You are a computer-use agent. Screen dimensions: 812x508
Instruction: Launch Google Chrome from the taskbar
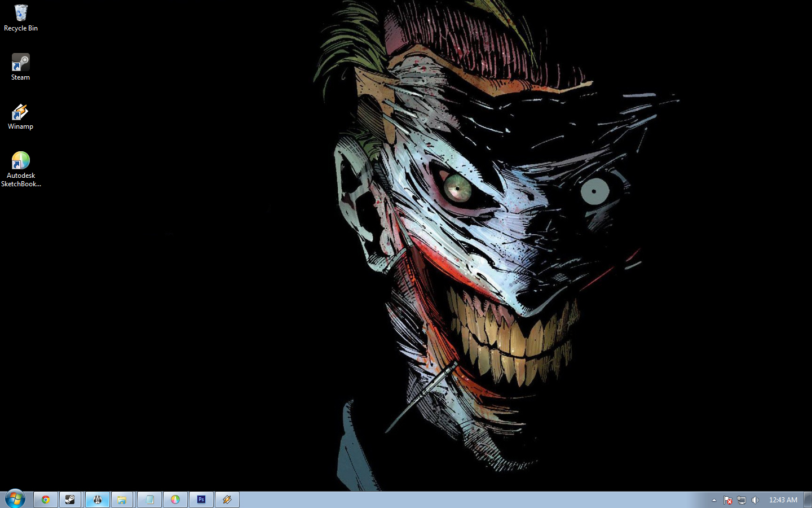(46, 500)
